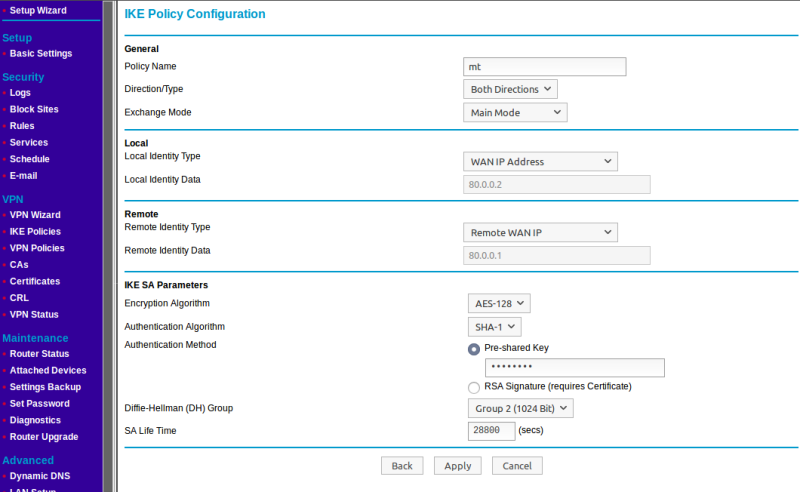Viewport: 800px width, 492px height.
Task: Open the Remote Identity Type dropdown
Action: pos(541,232)
